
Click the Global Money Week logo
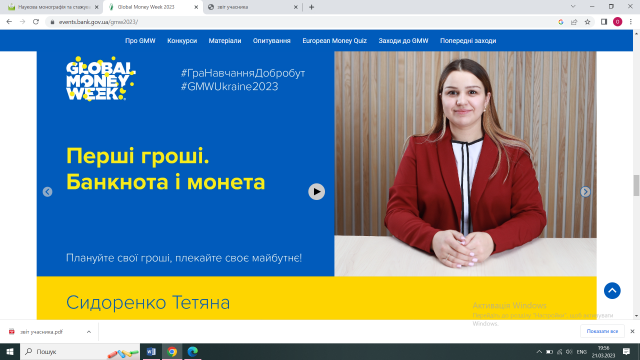[100, 79]
